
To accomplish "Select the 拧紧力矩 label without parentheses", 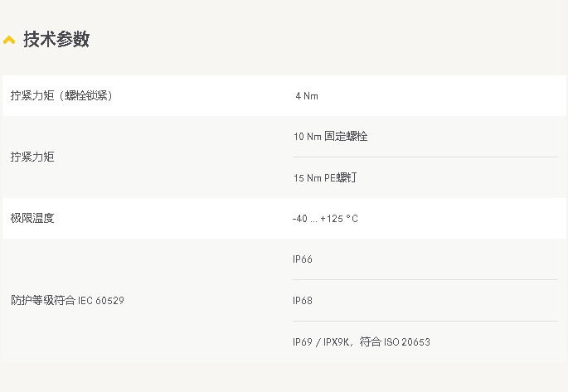I will coord(32,157).
